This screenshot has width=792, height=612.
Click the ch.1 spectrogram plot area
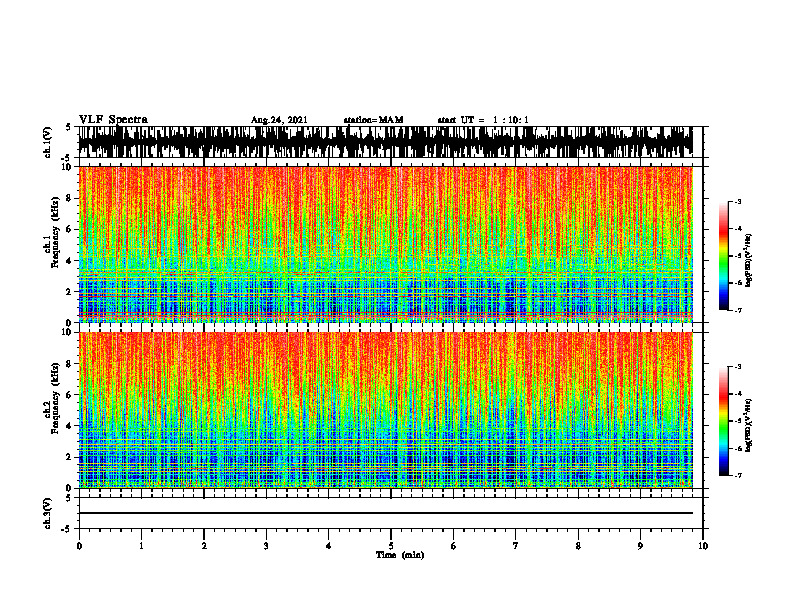click(386, 244)
